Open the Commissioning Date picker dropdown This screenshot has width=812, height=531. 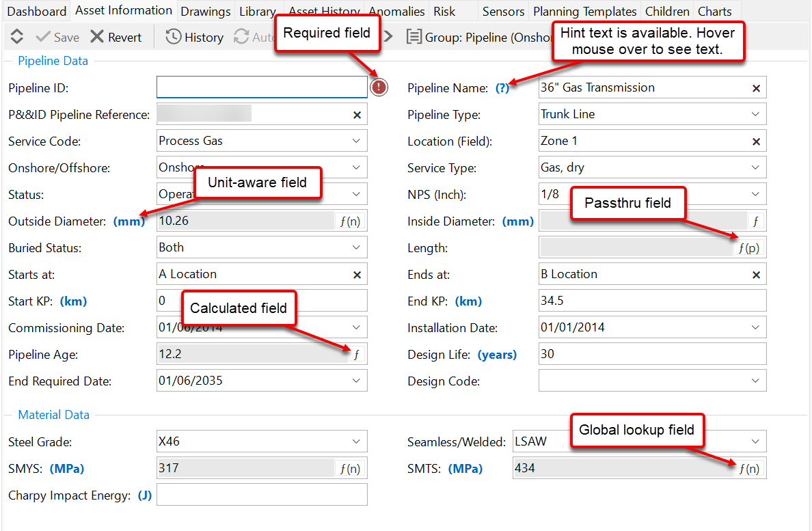pos(356,327)
